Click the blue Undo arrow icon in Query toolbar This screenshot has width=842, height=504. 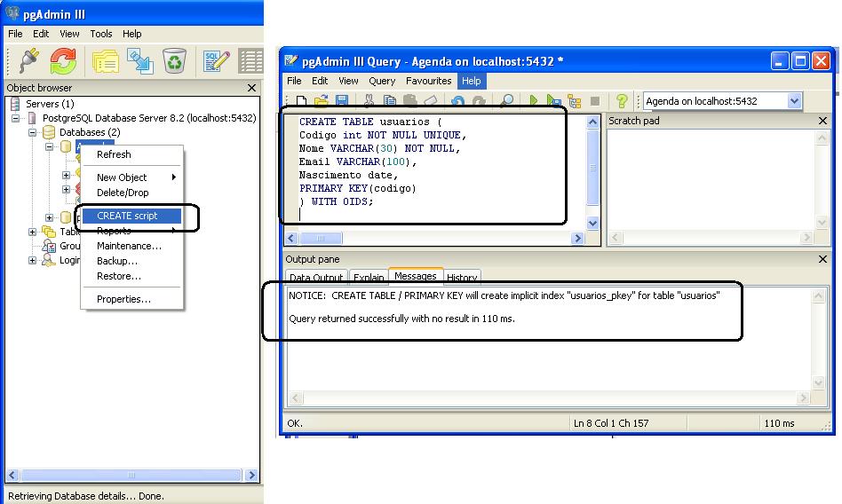point(457,101)
